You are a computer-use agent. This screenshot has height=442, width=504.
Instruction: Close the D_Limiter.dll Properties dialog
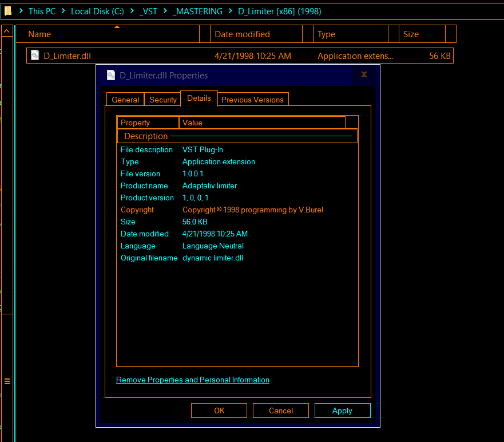click(x=364, y=74)
